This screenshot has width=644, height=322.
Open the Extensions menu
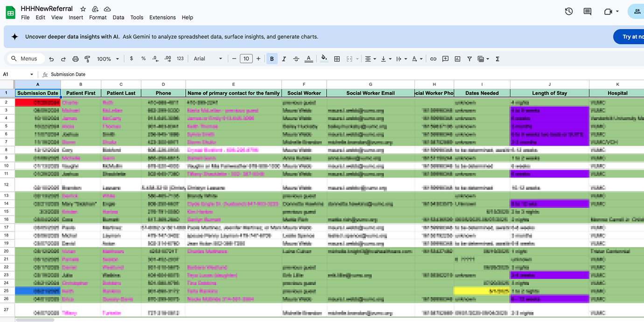(x=162, y=17)
